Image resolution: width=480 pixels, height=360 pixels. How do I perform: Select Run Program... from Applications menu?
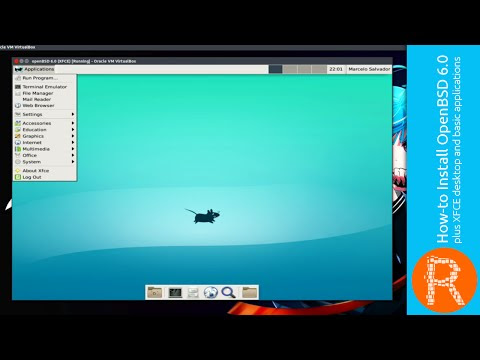[x=45, y=78]
